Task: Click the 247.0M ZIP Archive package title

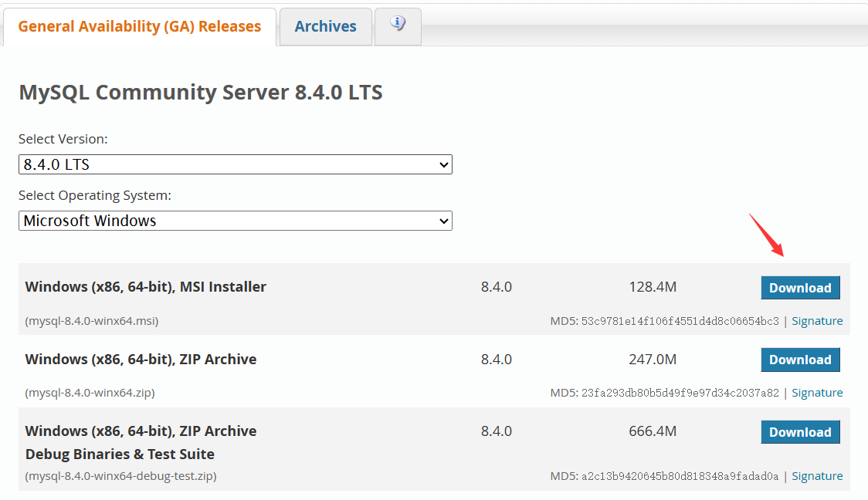Action: click(141, 359)
